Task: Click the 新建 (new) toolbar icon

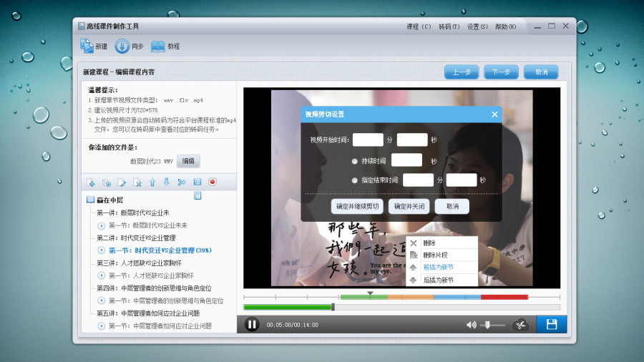Action: click(x=87, y=46)
